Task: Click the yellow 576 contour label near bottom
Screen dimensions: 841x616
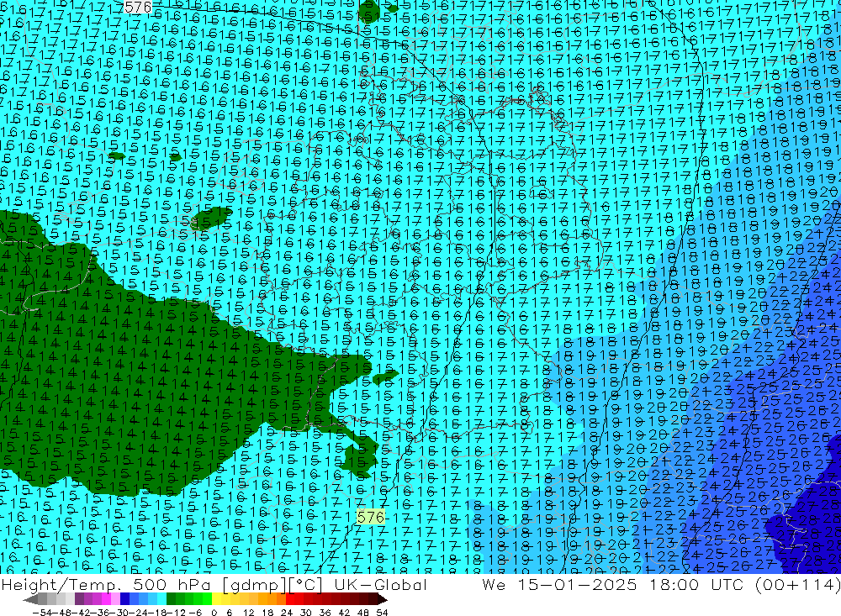Action: [x=371, y=517]
